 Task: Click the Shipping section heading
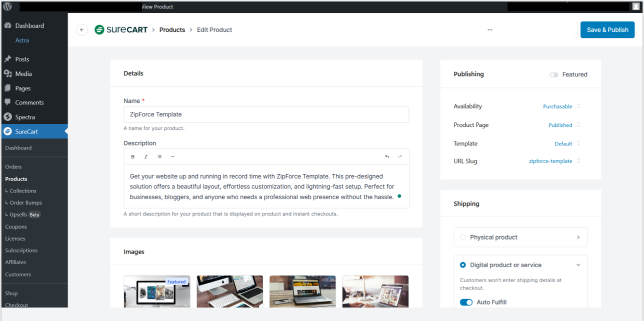point(466,204)
